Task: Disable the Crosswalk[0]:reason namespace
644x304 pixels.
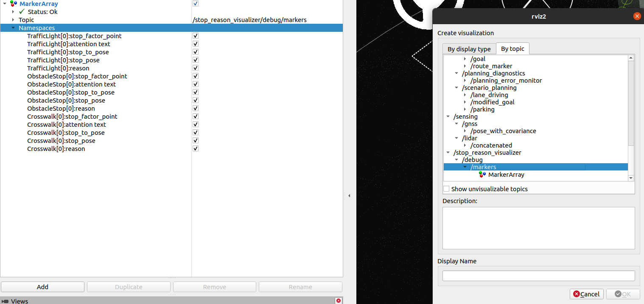Action: coord(196,149)
